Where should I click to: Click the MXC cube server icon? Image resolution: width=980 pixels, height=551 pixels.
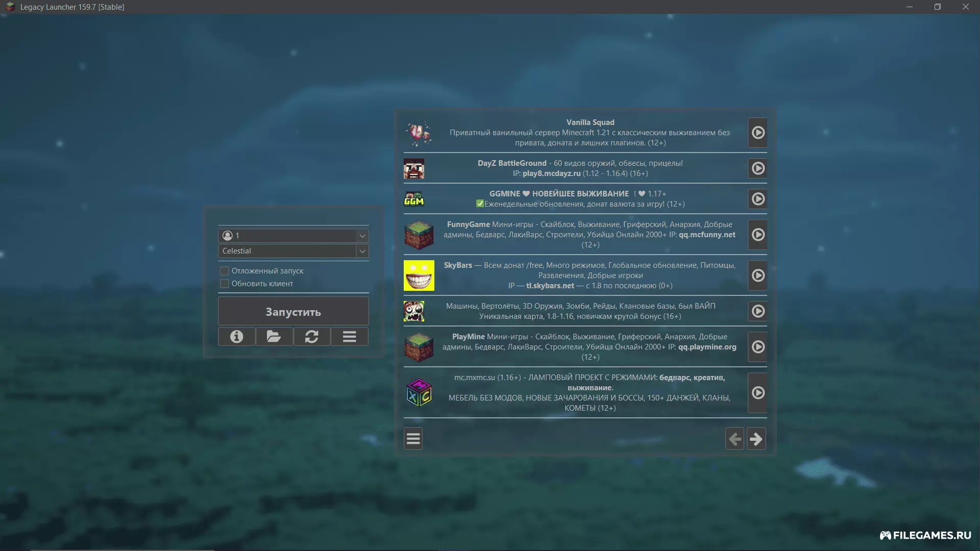point(419,393)
